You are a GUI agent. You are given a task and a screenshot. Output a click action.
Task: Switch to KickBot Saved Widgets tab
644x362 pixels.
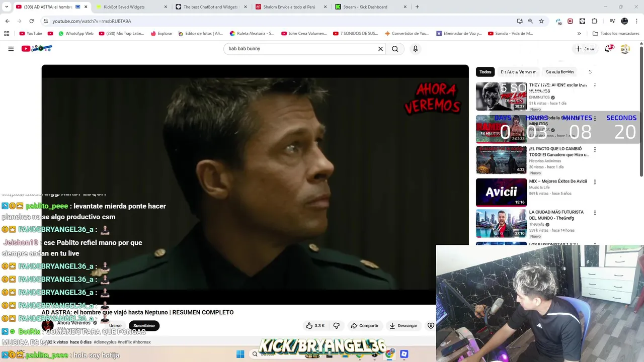pyautogui.click(x=130, y=7)
